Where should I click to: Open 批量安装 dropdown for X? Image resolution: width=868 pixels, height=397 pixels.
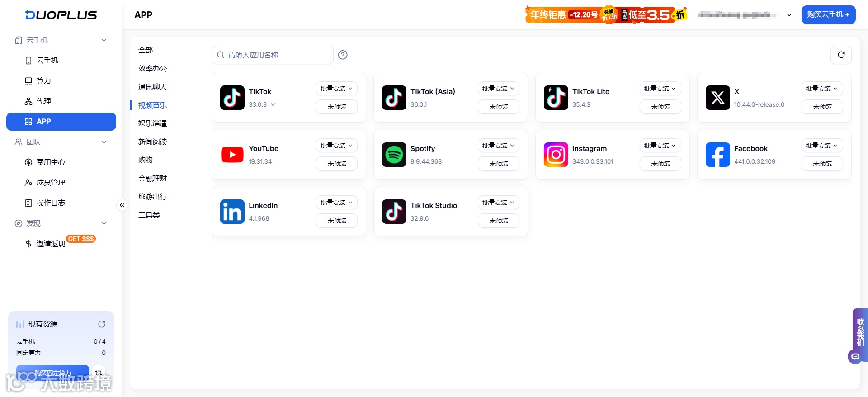(822, 89)
